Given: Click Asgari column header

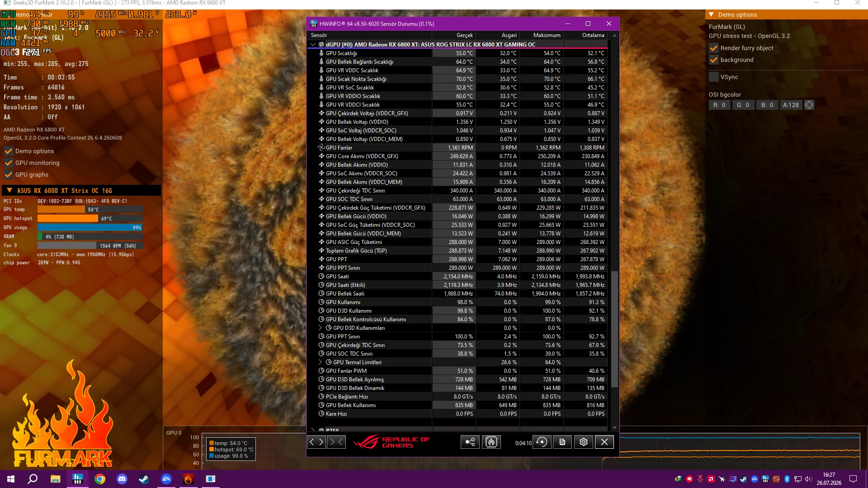Looking at the screenshot, I should [498, 35].
